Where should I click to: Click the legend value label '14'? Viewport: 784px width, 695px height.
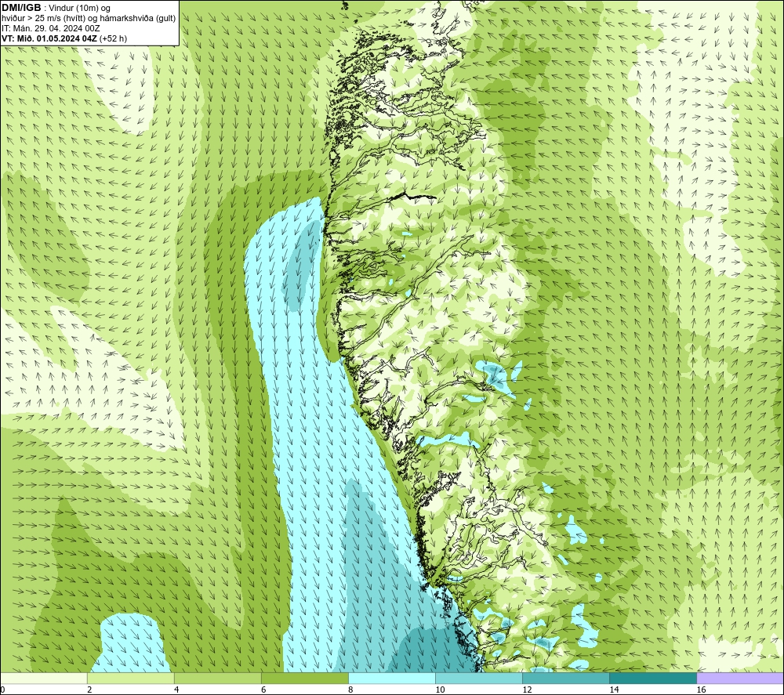click(614, 690)
